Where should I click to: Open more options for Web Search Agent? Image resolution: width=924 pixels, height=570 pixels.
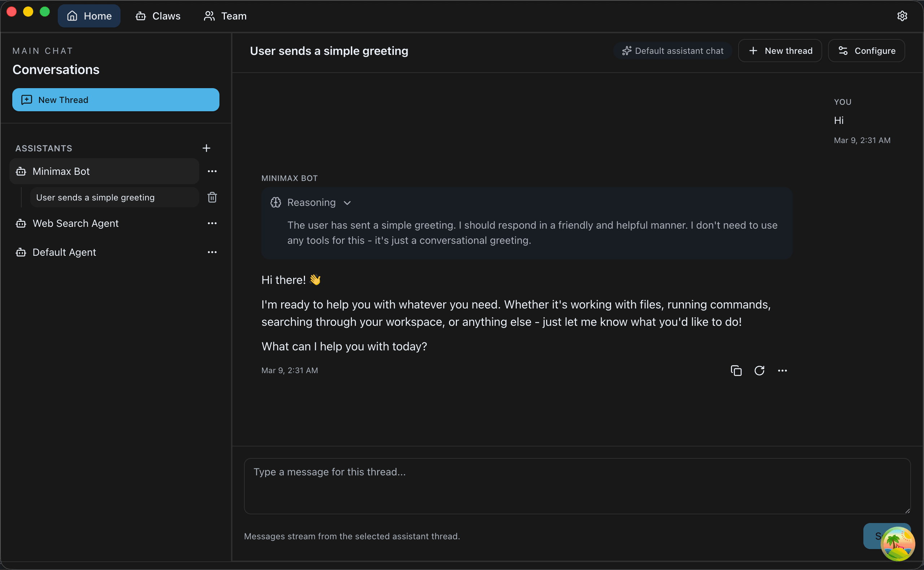[x=213, y=223]
